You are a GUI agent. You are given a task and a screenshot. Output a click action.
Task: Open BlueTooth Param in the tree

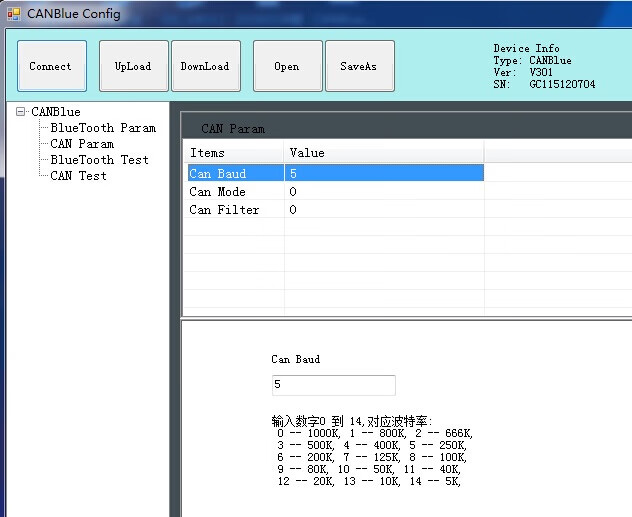(x=103, y=128)
